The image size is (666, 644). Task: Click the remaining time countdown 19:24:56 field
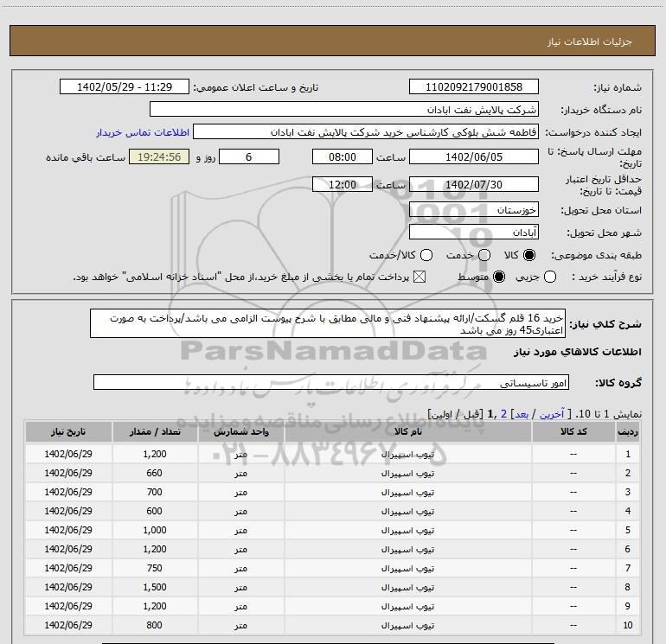pyautogui.click(x=157, y=156)
